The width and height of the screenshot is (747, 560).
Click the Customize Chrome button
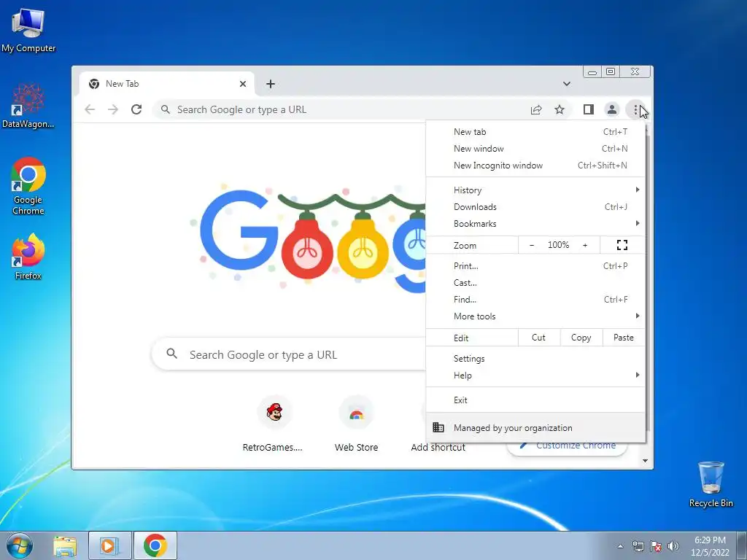tap(567, 448)
